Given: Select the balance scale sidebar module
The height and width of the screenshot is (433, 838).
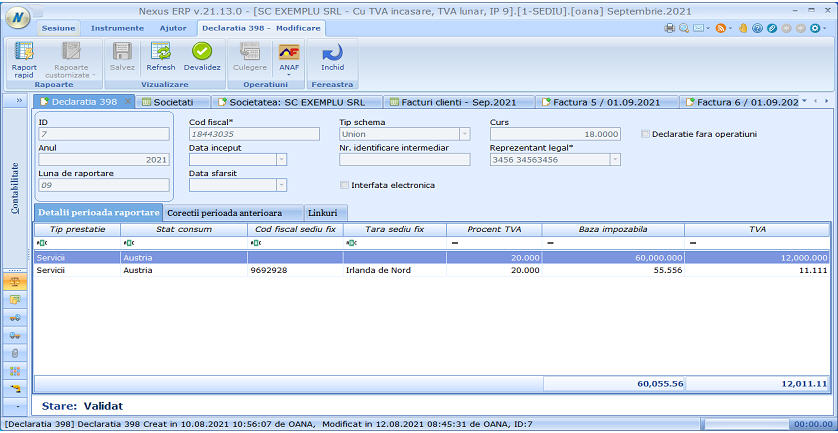Looking at the screenshot, I should (15, 282).
